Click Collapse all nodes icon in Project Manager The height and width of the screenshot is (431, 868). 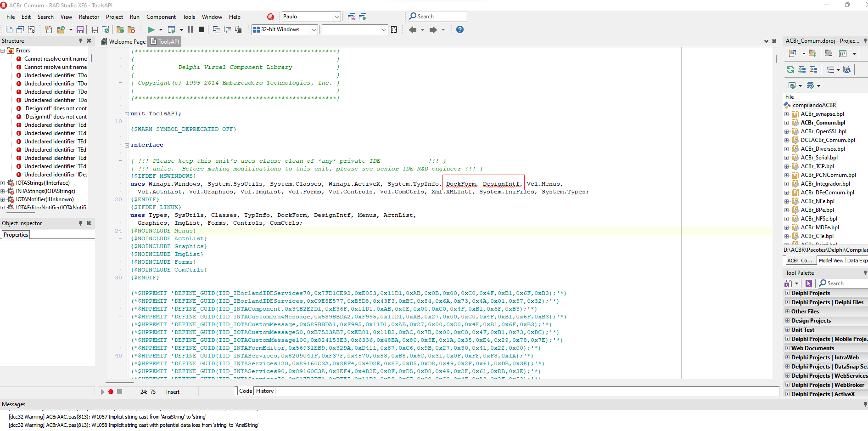(x=813, y=69)
